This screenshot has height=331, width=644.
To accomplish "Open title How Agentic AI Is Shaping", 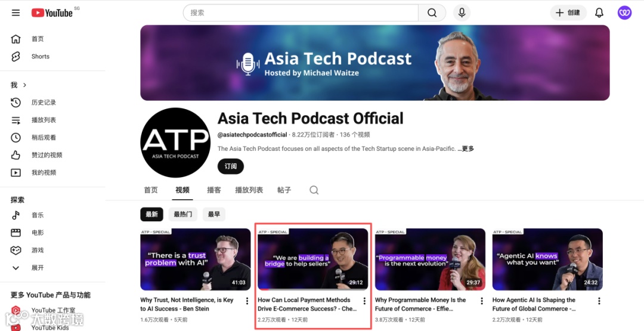I will click(x=534, y=304).
